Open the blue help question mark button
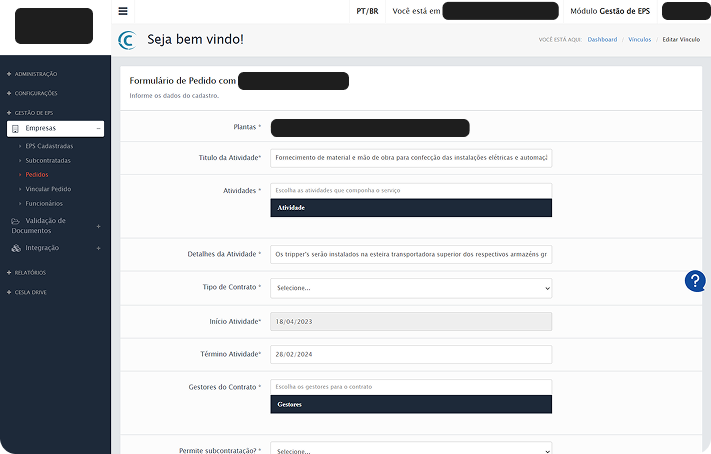This screenshot has height=454, width=711. [x=695, y=281]
